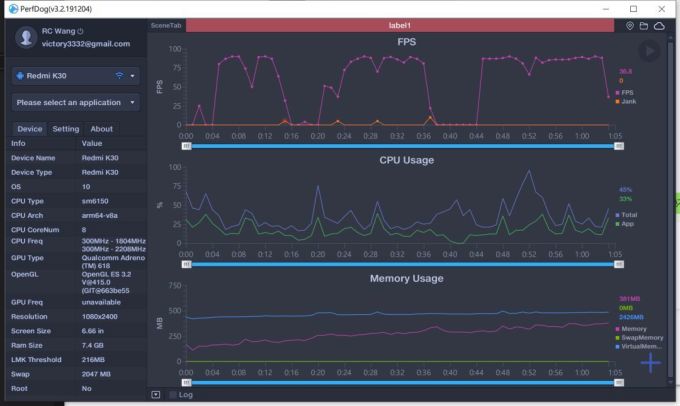This screenshot has height=406, width=680.
Task: Toggle the VirtualMem series in the legend
Action: pyautogui.click(x=639, y=346)
